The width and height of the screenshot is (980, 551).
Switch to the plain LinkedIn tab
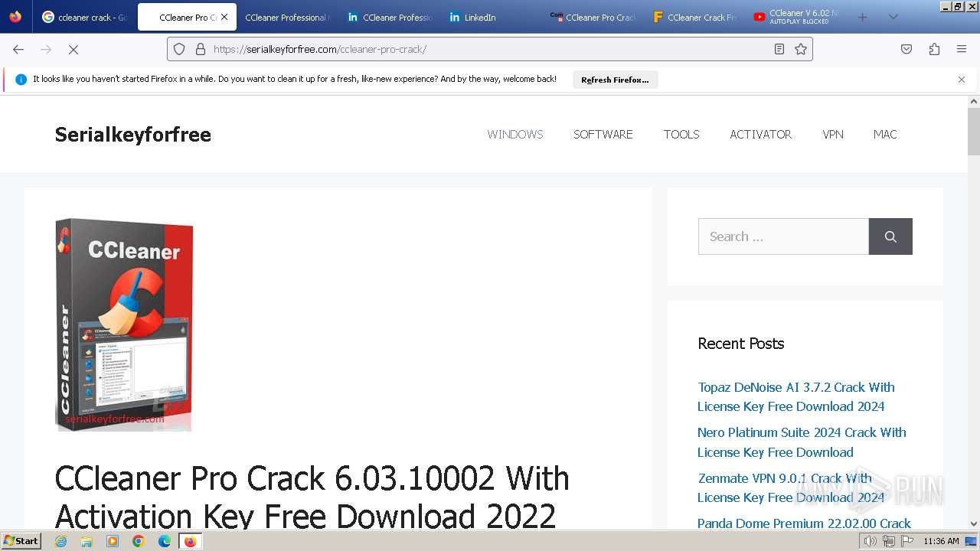[492, 17]
